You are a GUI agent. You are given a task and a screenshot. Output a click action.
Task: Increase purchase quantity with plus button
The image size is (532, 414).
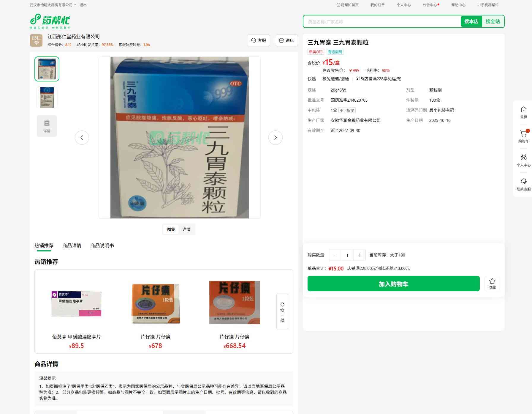[360, 255]
